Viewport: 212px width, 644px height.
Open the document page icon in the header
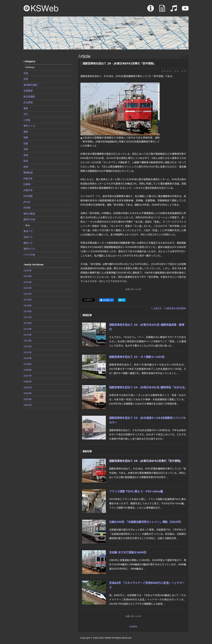162,8
